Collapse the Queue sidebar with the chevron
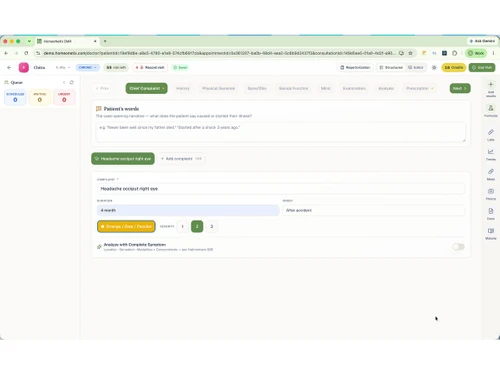 click(x=64, y=82)
